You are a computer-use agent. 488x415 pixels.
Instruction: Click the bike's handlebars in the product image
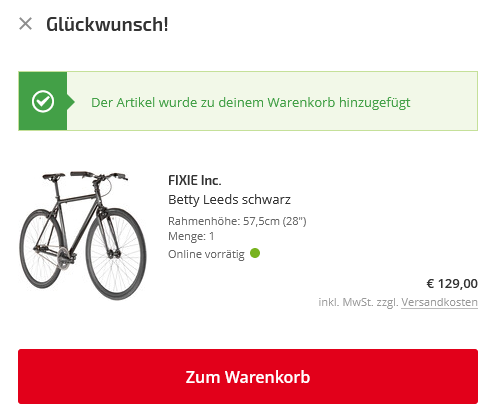(99, 176)
